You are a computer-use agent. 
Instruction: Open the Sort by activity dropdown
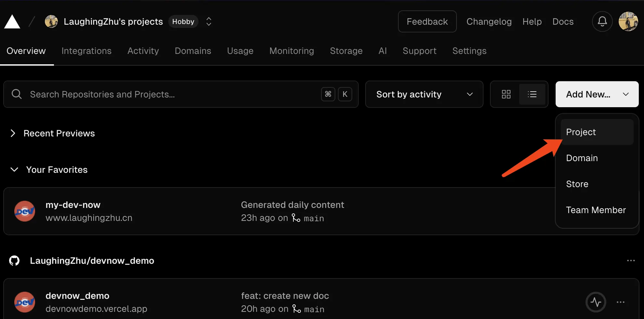424,94
